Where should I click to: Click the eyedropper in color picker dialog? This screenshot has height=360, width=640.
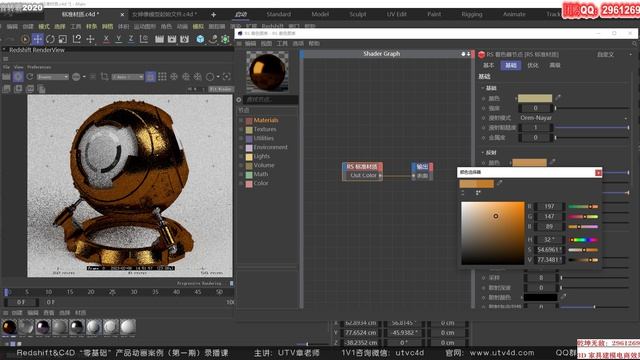click(499, 183)
